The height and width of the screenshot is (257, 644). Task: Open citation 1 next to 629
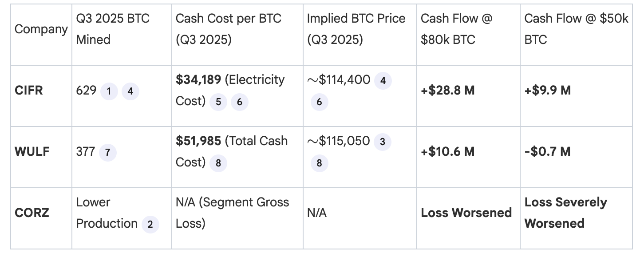pos(109,92)
